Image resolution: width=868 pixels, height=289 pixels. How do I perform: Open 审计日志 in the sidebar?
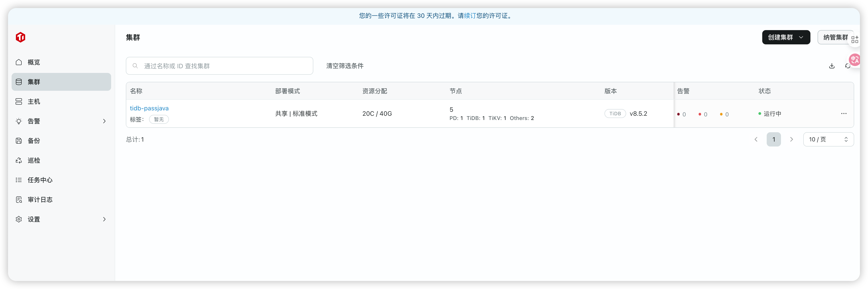[x=40, y=200]
